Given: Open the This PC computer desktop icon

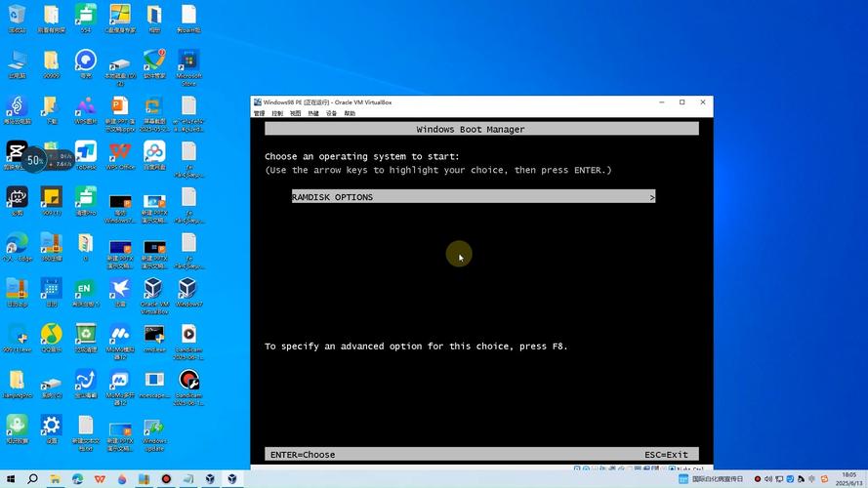Looking at the screenshot, I should coord(18,63).
